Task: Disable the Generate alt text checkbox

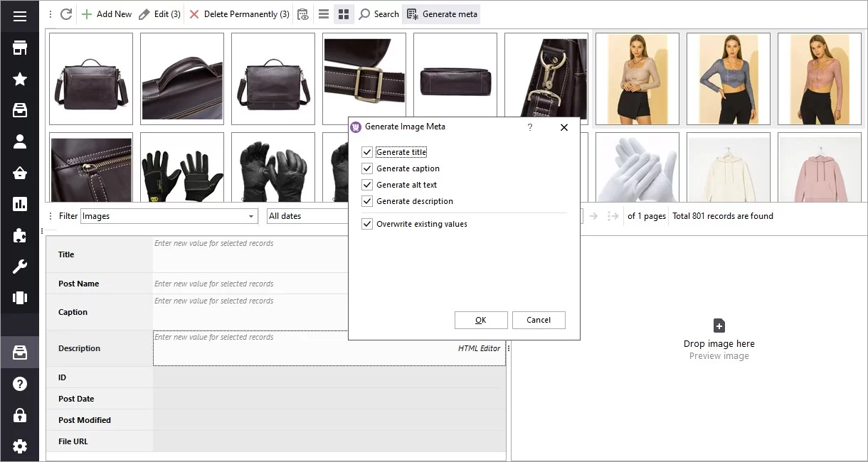Action: coord(367,185)
